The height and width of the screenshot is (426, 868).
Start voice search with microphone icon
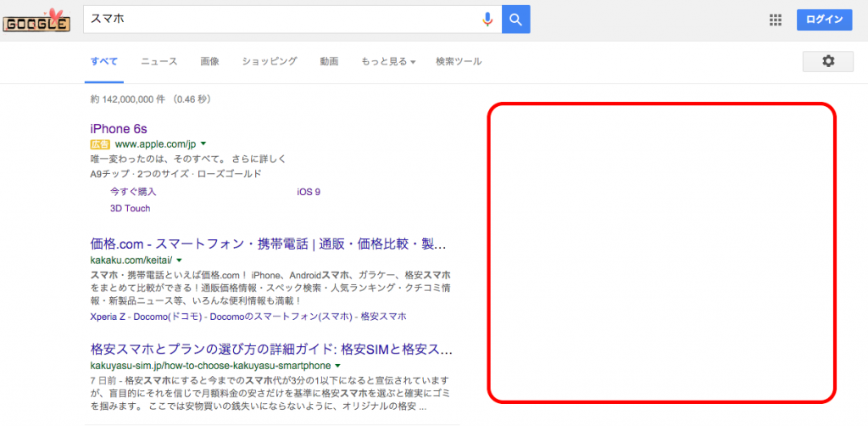coord(487,20)
